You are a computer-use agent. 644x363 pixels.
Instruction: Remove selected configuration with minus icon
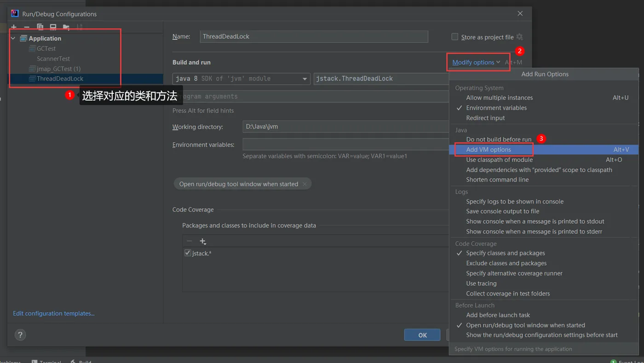coord(27,27)
